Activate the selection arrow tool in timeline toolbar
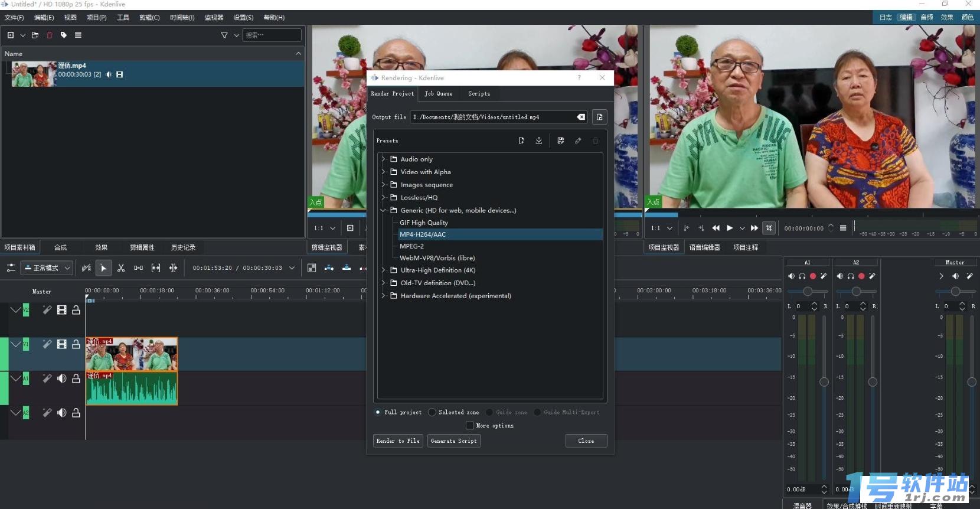 point(103,268)
